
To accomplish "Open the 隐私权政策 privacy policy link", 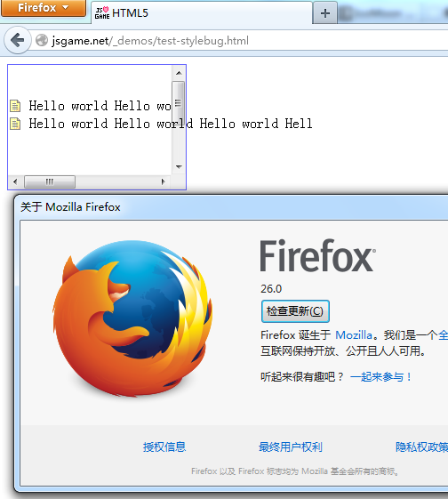I will click(x=421, y=447).
